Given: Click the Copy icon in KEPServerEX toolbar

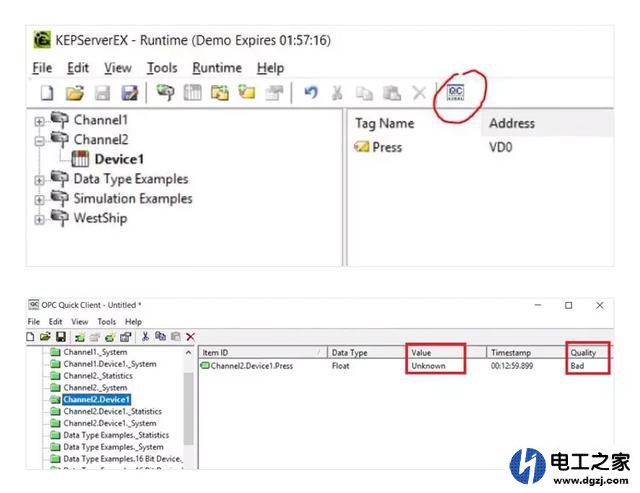Looking at the screenshot, I should [x=364, y=93].
